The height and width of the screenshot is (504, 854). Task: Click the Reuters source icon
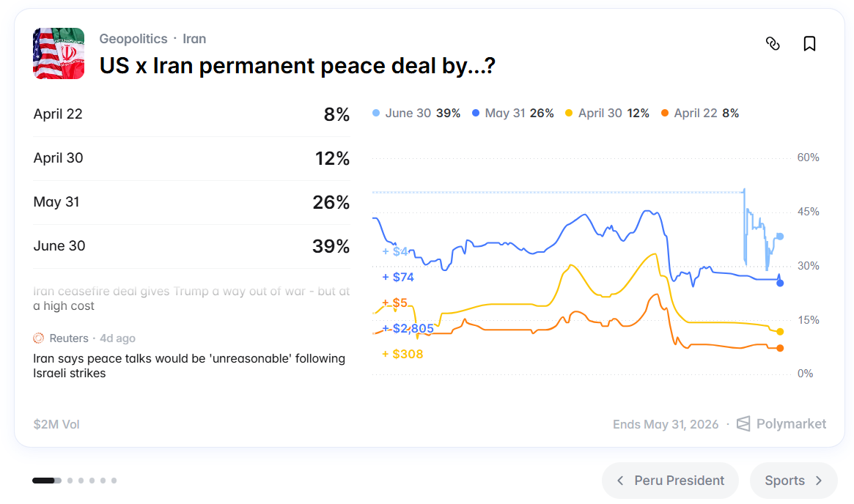(39, 338)
